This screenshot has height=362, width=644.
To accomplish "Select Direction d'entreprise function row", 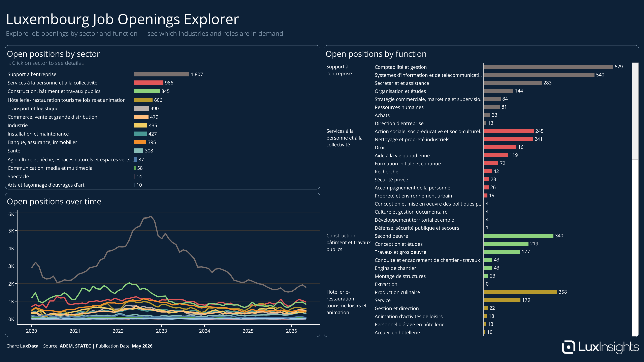I will click(434, 123).
